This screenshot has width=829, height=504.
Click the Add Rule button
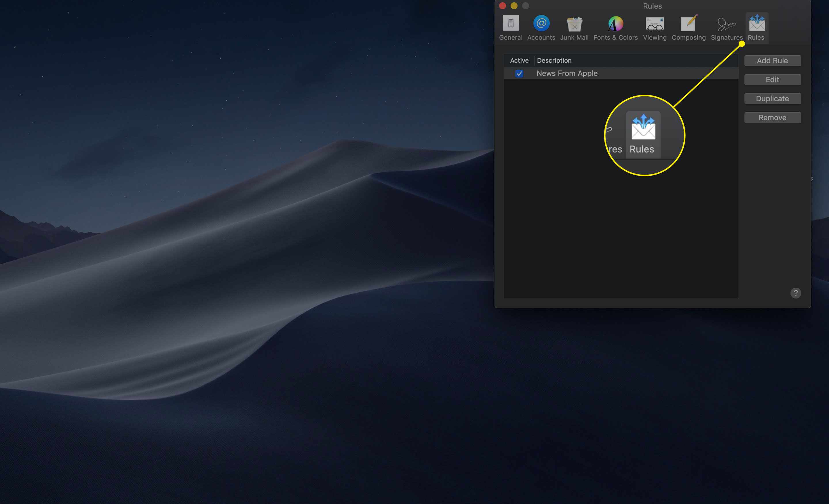[x=772, y=60]
